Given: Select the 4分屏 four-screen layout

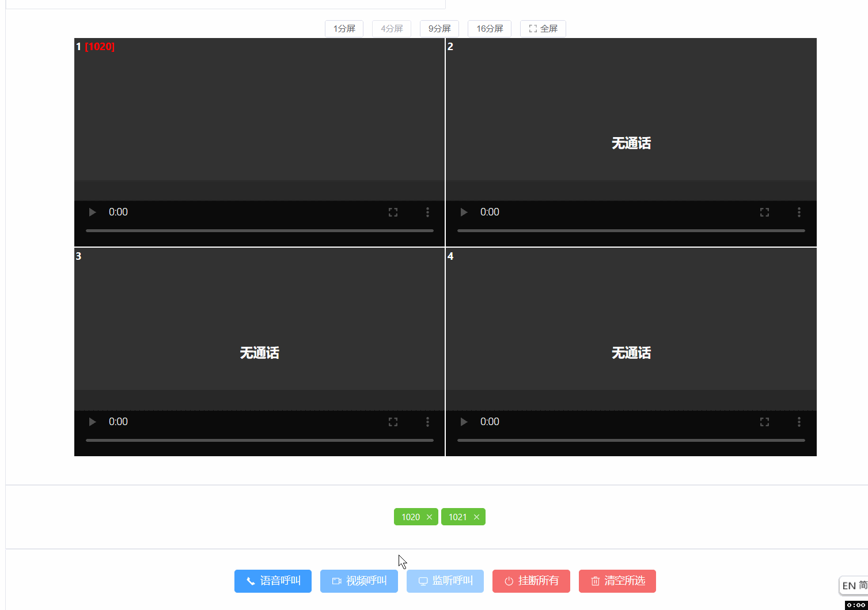Looking at the screenshot, I should [392, 29].
